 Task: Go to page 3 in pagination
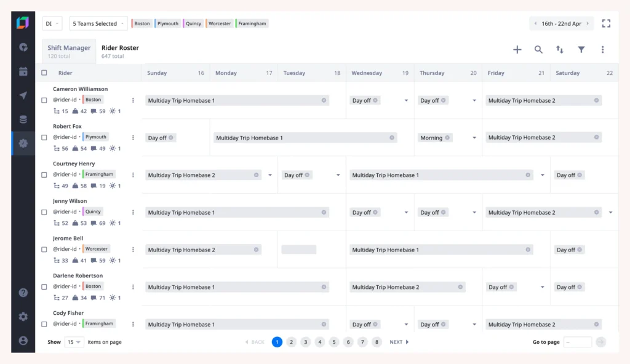click(305, 342)
